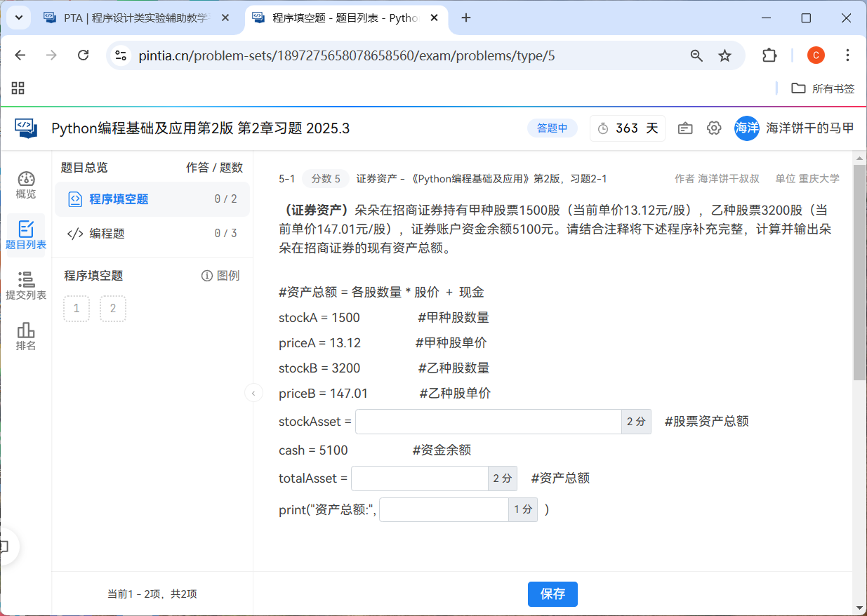Open the 概览 overview sidebar icon
Screen dimensions: 867x616
click(26, 185)
